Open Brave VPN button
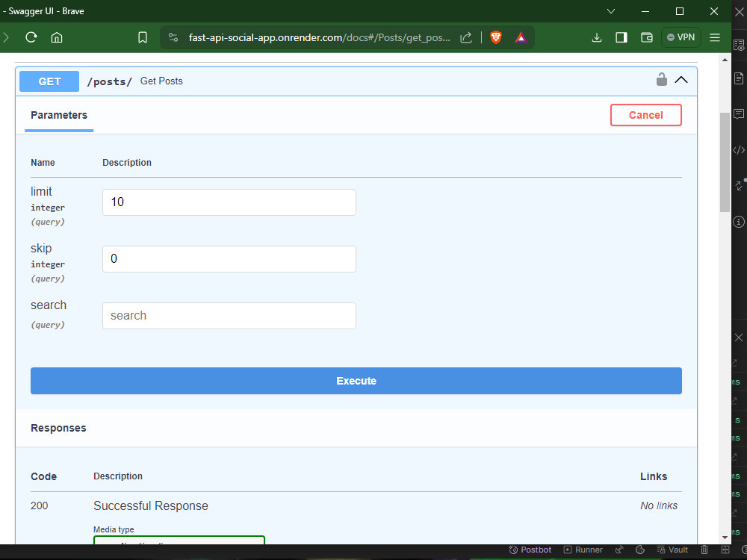Viewport: 747px width, 560px height. coord(681,37)
